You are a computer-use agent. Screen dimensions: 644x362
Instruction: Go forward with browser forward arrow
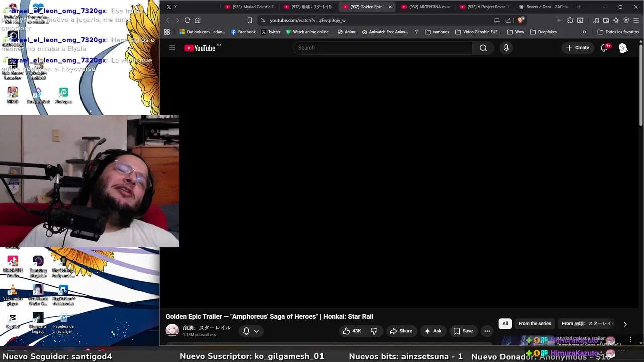[x=177, y=20]
